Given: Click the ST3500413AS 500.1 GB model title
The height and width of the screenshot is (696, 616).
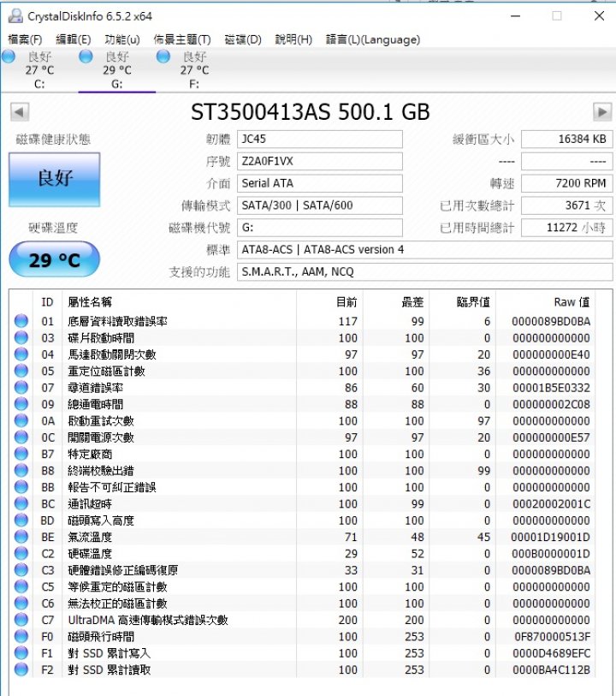Looking at the screenshot, I should pyautogui.click(x=310, y=112).
